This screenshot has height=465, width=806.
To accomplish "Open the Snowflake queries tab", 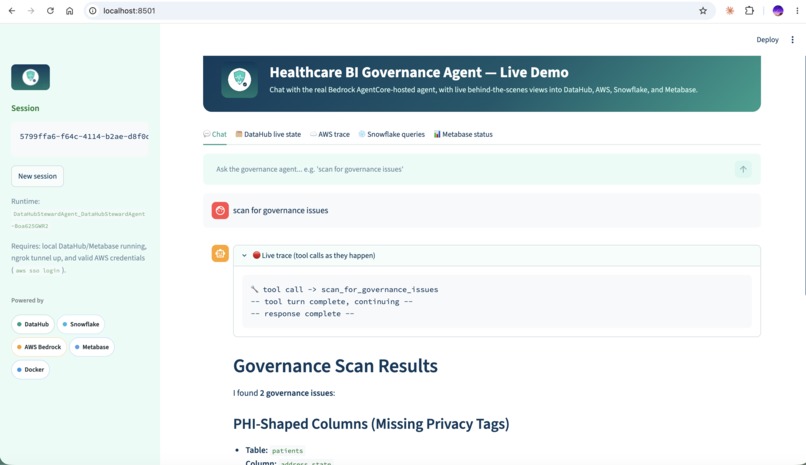I will pyautogui.click(x=392, y=134).
